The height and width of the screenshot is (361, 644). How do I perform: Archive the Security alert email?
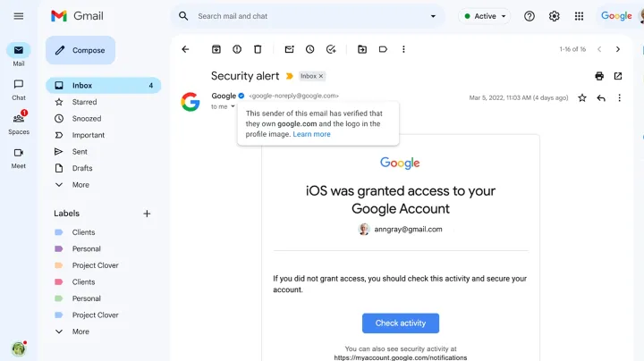pyautogui.click(x=216, y=49)
